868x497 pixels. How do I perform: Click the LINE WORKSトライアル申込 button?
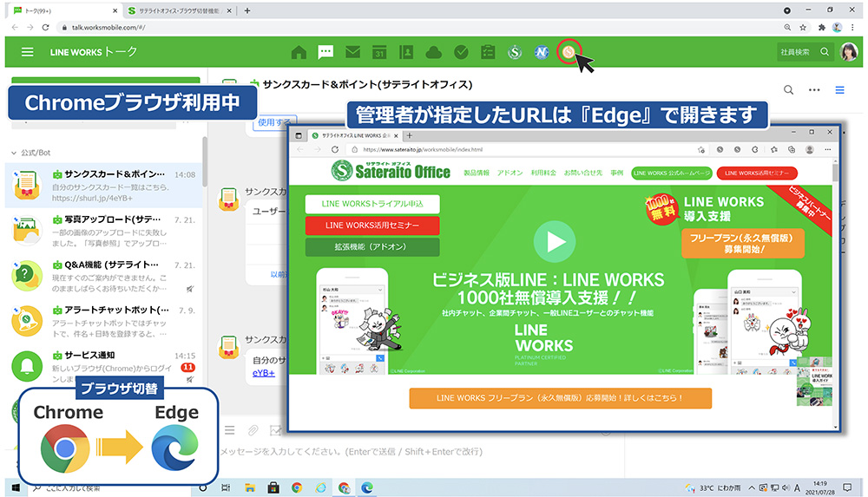372,204
